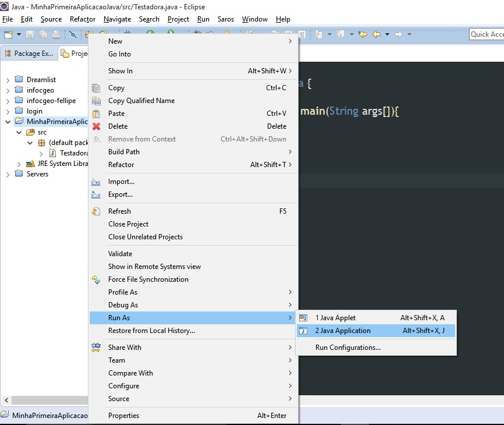Screen dimensions: 504x425
Task: Click the src source folder icon
Action: pyautogui.click(x=30, y=132)
